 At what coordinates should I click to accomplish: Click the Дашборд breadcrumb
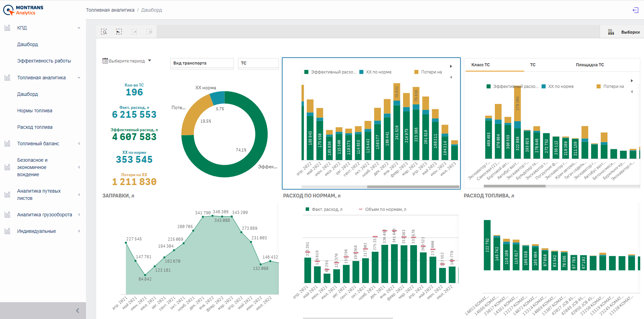click(x=152, y=10)
